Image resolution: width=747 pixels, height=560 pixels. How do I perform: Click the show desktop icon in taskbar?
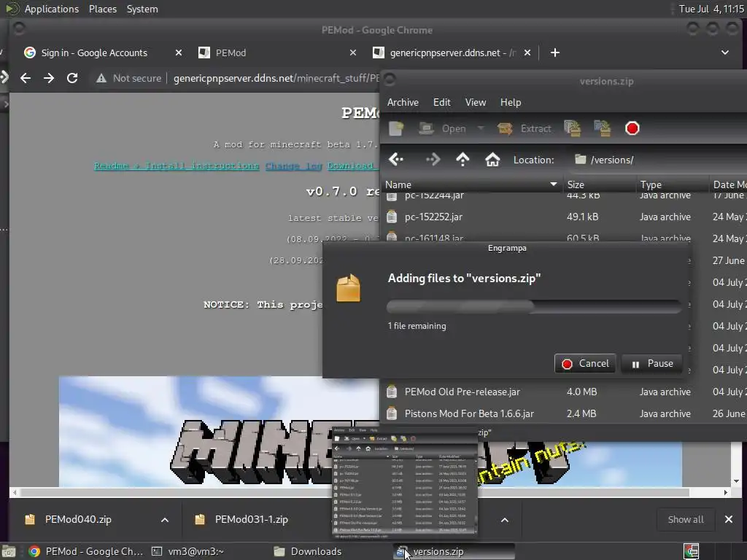9,551
